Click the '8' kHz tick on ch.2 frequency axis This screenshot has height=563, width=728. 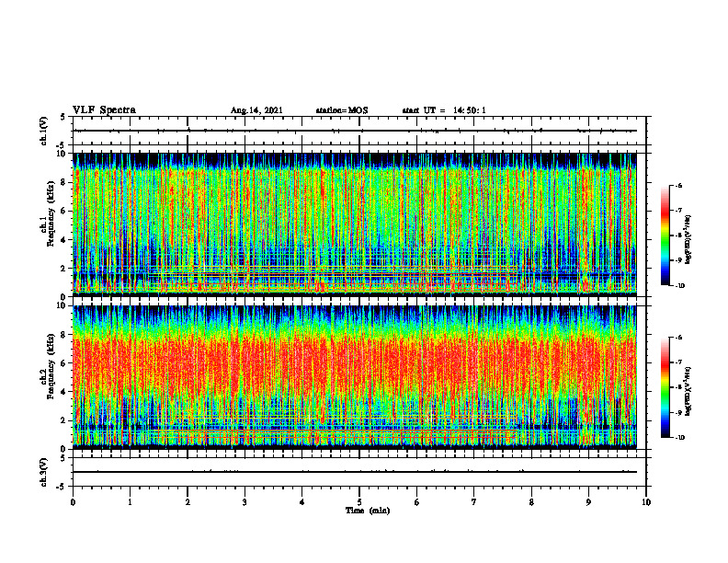click(x=63, y=335)
